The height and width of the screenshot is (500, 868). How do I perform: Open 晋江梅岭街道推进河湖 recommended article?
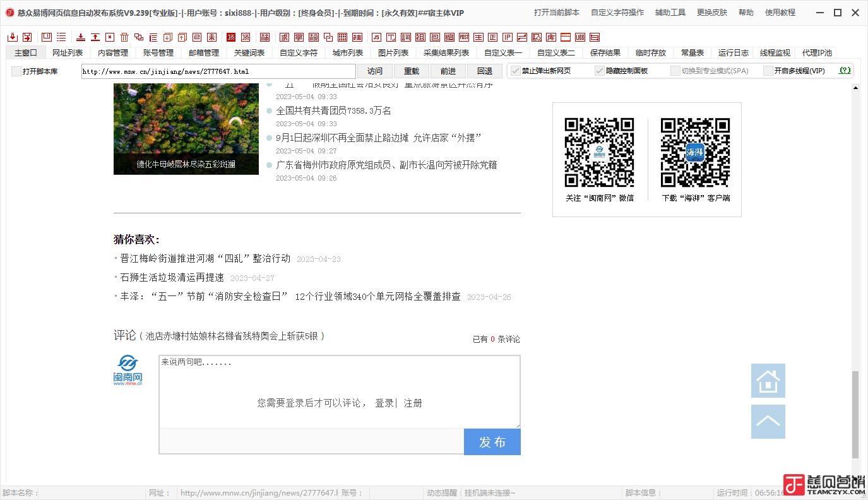205,258
